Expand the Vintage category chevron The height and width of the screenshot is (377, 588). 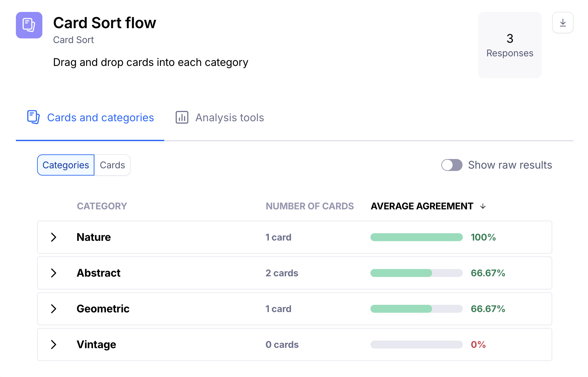tap(54, 345)
